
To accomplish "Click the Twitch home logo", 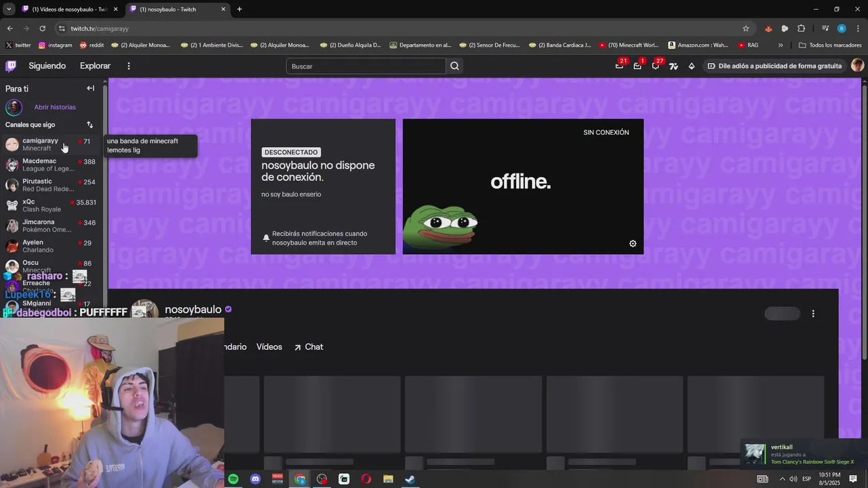I will point(11,66).
